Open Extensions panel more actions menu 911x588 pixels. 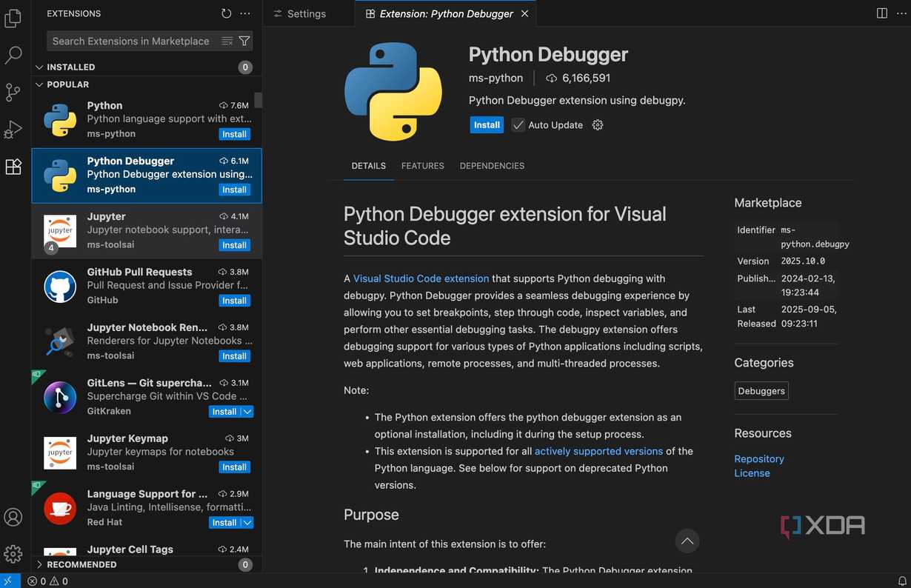click(x=245, y=13)
